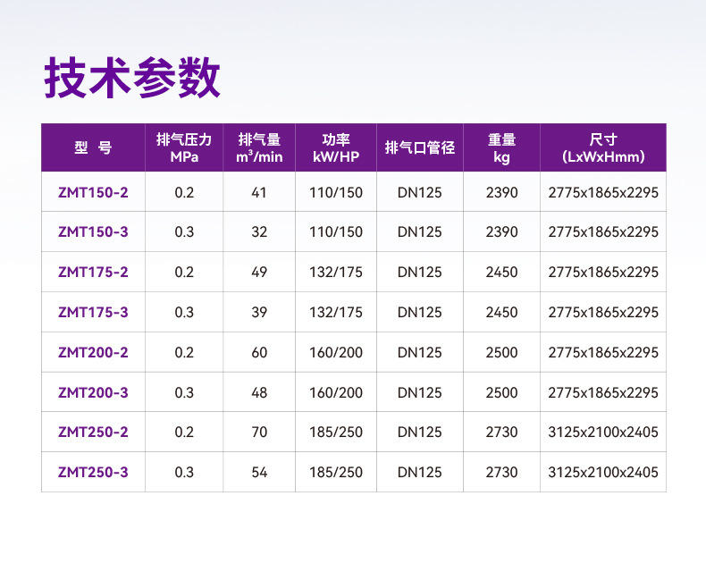Click pressure 0.3 in ZMT150-3 row

184,231
